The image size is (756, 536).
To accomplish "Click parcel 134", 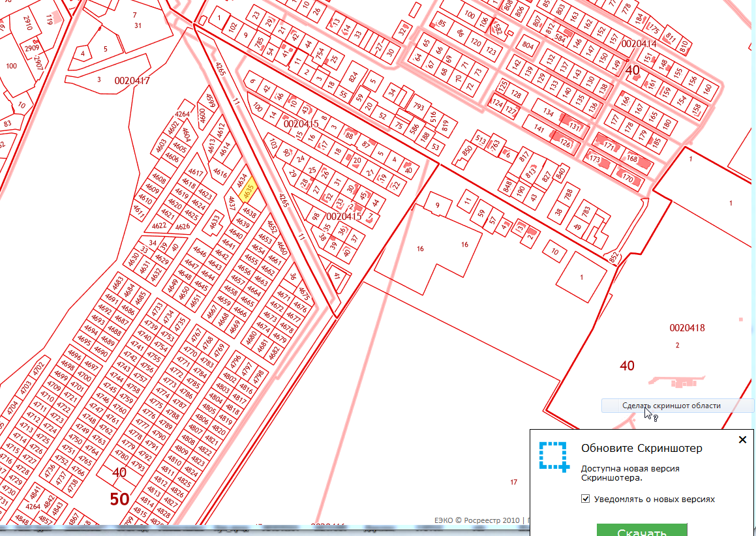I will (x=548, y=112).
